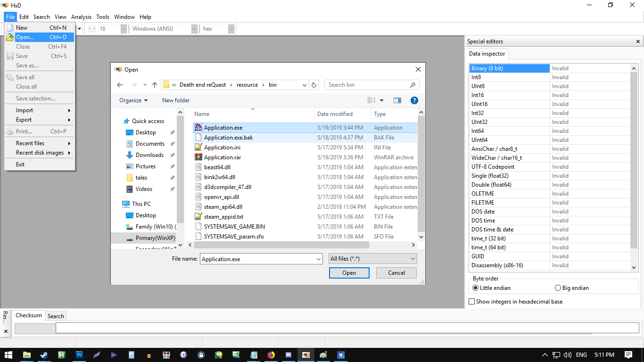Open the Action Center notifications
644x362 pixels.
628,355
